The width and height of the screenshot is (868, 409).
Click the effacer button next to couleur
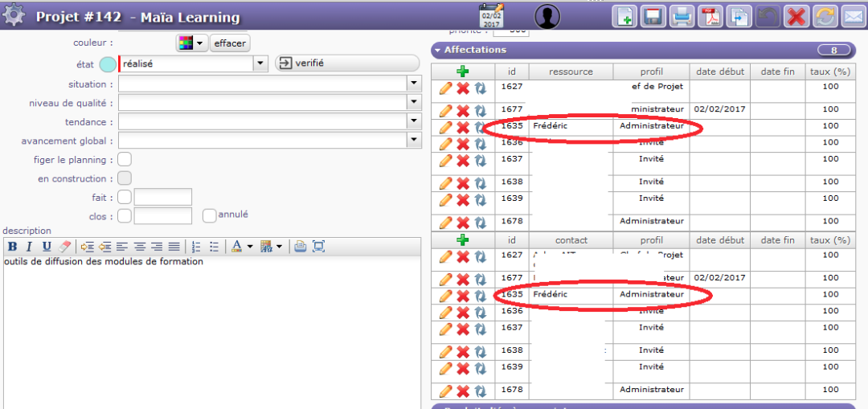coord(229,43)
